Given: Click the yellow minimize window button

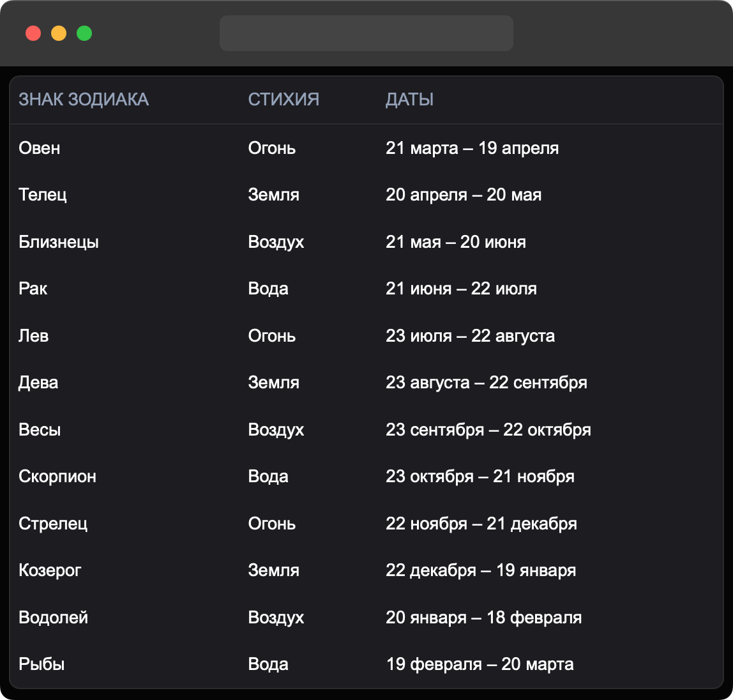Looking at the screenshot, I should (x=59, y=33).
